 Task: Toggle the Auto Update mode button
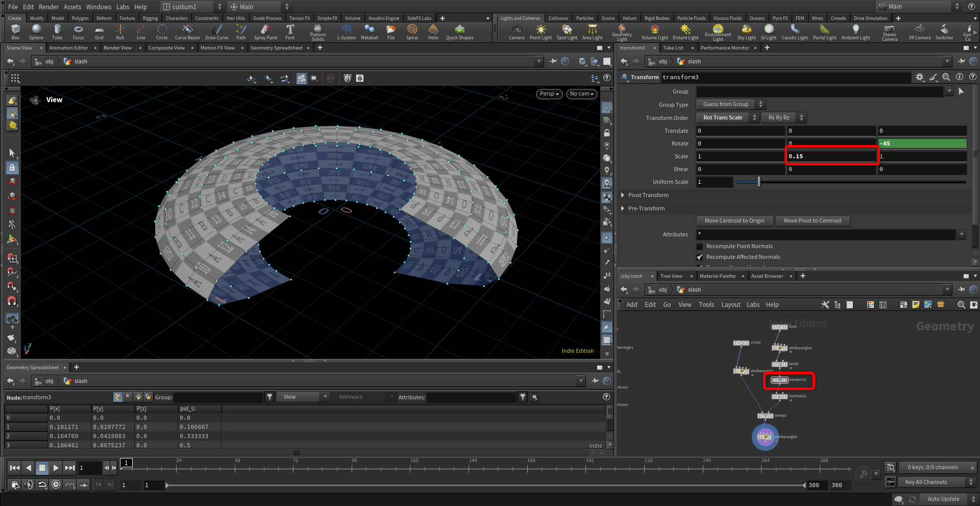tap(943, 499)
